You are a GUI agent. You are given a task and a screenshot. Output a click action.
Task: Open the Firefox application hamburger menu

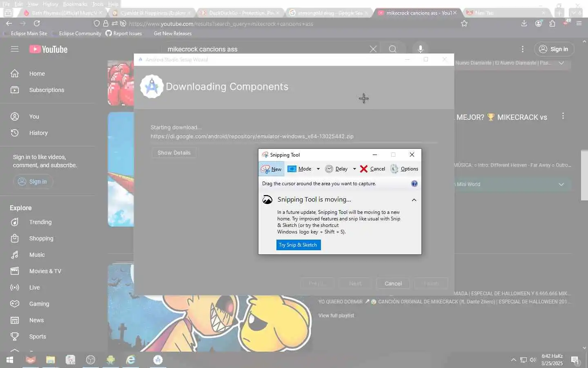click(x=579, y=24)
